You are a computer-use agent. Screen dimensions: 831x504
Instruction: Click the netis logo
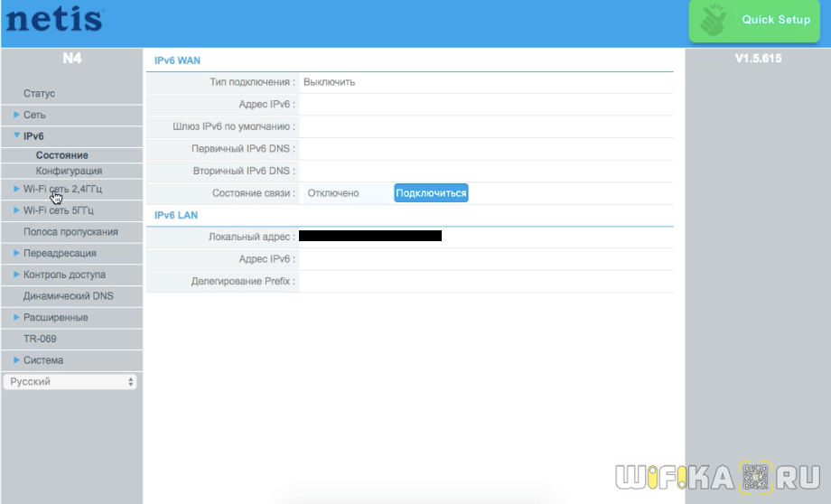tap(54, 19)
